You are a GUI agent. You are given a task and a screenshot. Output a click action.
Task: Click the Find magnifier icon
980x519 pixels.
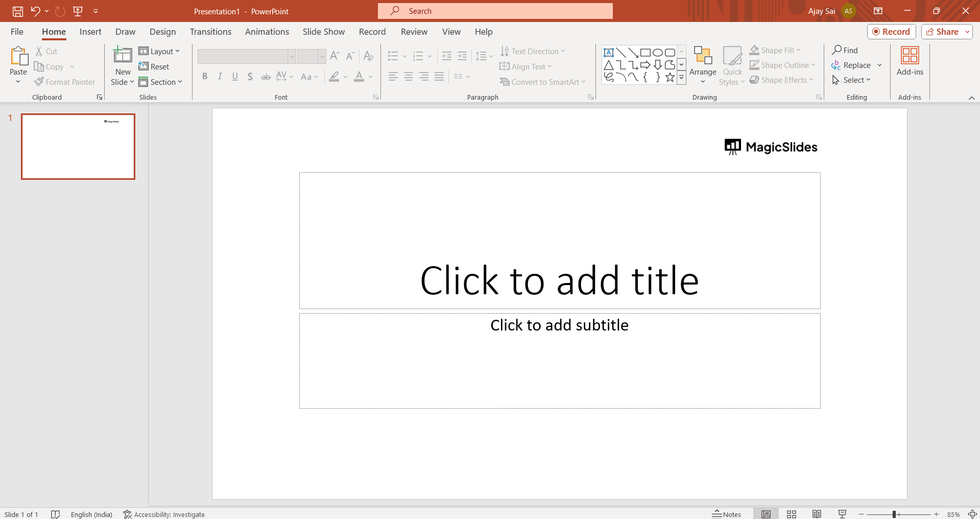coord(836,50)
